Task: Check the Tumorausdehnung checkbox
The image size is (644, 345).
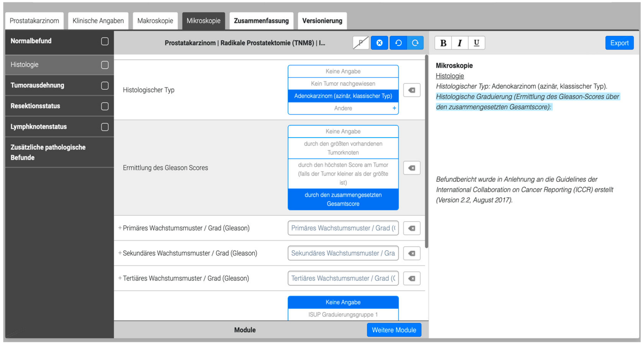Action: point(105,85)
